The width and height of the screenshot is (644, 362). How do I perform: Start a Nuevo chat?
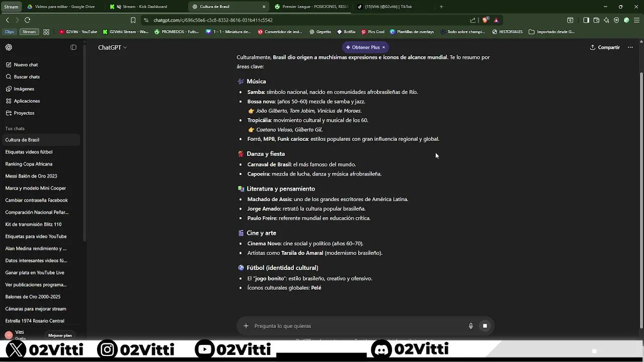(40, 65)
